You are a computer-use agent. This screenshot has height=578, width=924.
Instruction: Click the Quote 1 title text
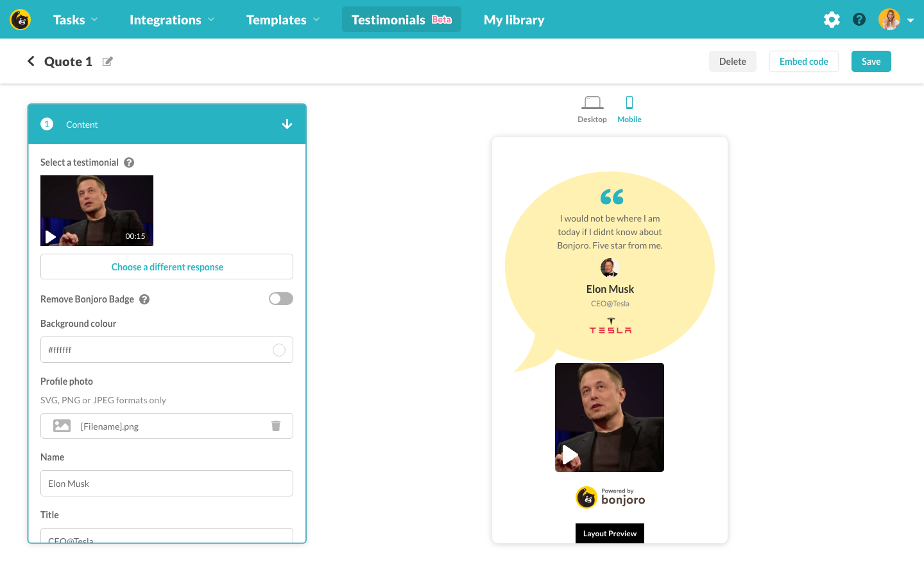click(68, 62)
